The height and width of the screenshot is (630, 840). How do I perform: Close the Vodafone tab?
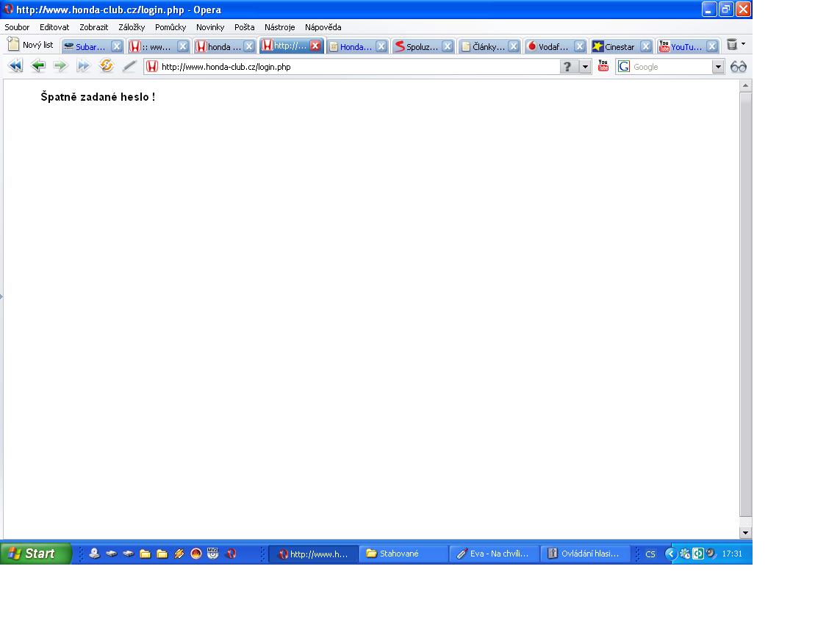pyautogui.click(x=580, y=46)
